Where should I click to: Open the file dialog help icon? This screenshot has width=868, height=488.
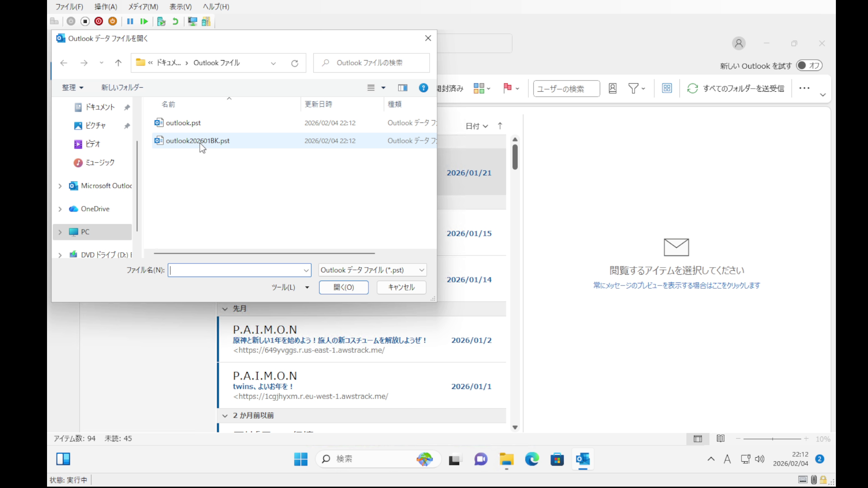coord(423,88)
